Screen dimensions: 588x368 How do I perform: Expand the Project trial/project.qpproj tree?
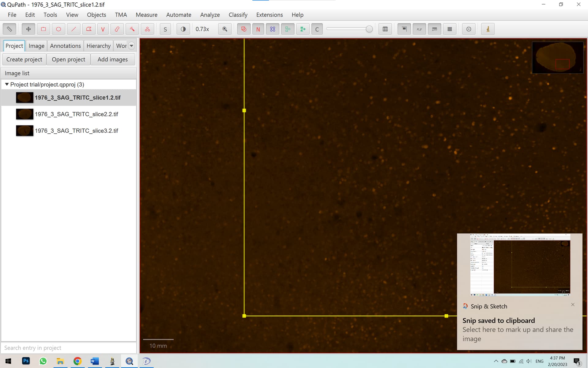[7, 84]
